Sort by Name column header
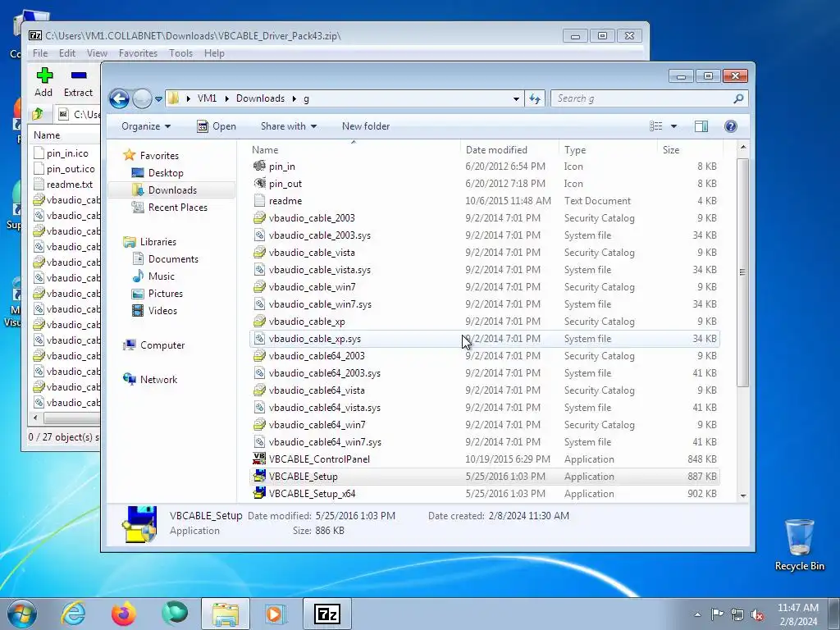The width and height of the screenshot is (840, 630). click(354, 150)
